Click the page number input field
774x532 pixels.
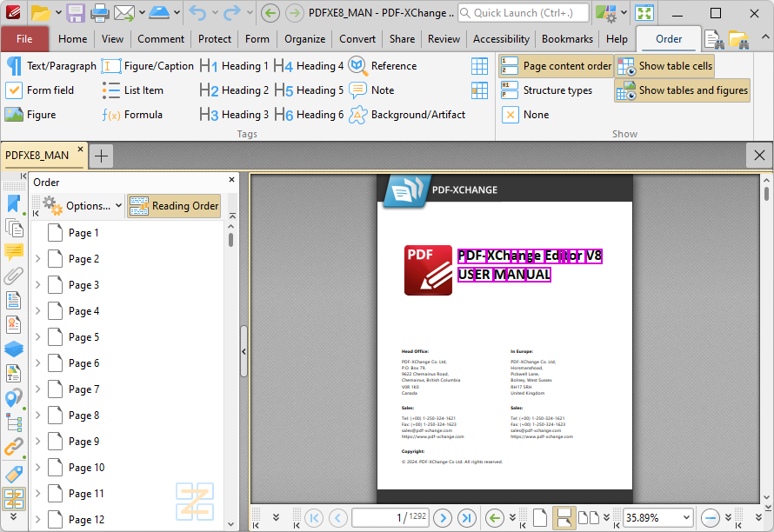[x=390, y=518]
